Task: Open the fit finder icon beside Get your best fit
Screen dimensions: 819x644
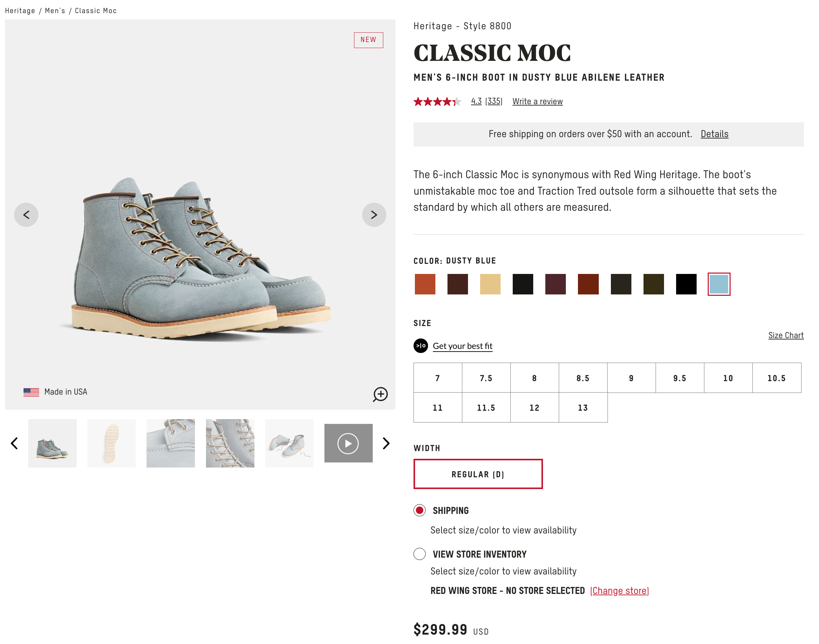Action: (x=421, y=346)
